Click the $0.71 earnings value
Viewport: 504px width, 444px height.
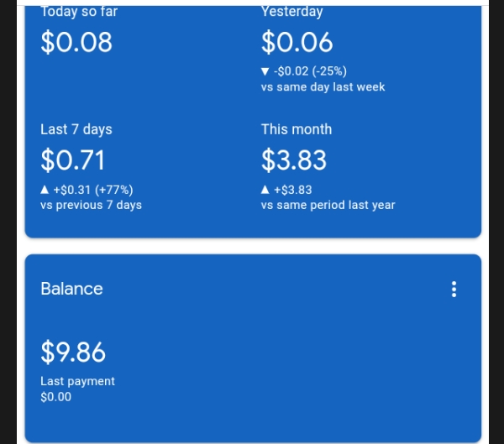(x=72, y=160)
